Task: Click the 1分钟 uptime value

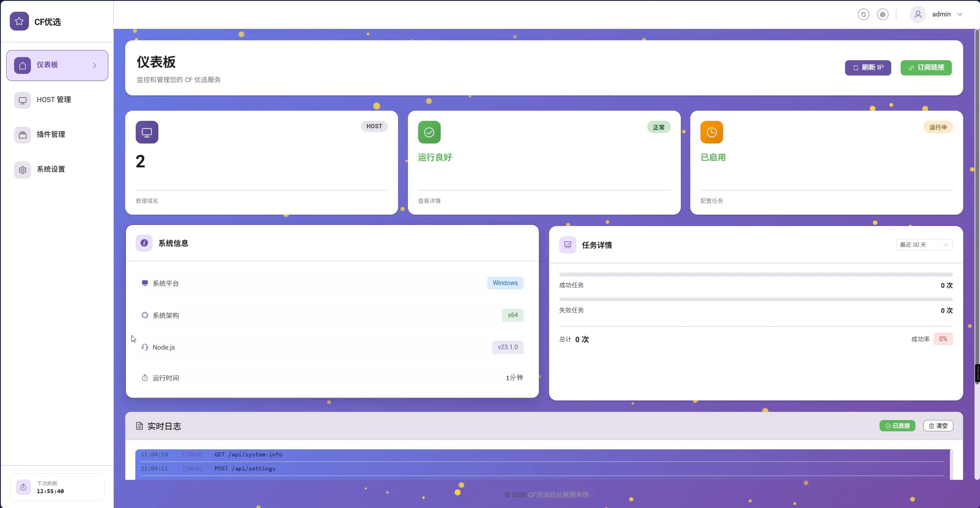Action: [514, 378]
